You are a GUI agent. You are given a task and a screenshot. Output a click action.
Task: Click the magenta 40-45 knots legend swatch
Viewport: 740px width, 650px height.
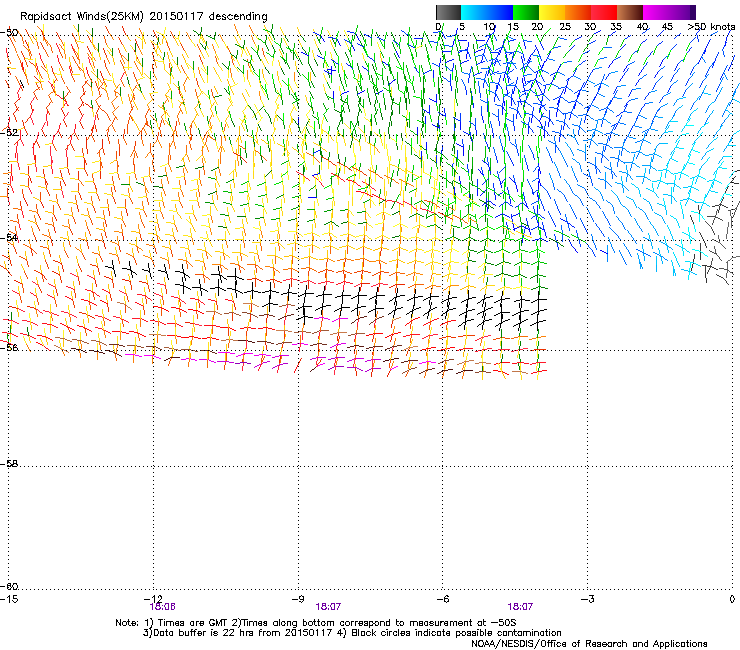click(x=656, y=12)
